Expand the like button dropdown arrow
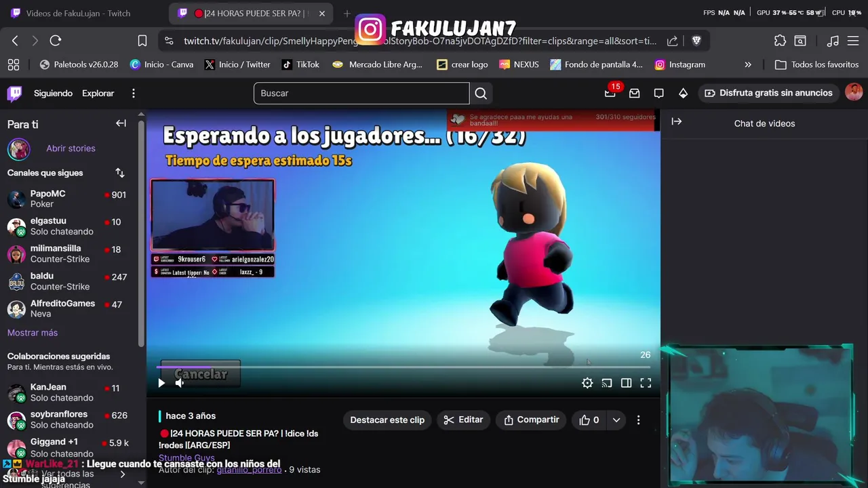Image resolution: width=868 pixels, height=488 pixels. coord(616,420)
